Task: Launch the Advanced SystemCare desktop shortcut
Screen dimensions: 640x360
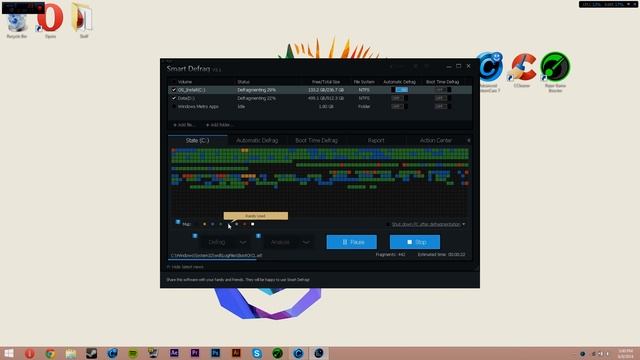Action: (489, 71)
